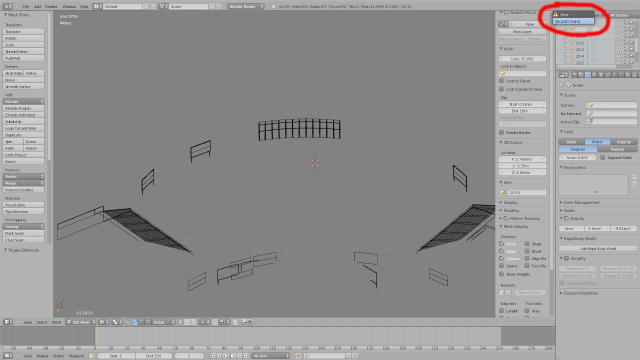Screen dimensions: 640x360
Task: Expand the Display panel in properties region
Action: pos(510,202)
